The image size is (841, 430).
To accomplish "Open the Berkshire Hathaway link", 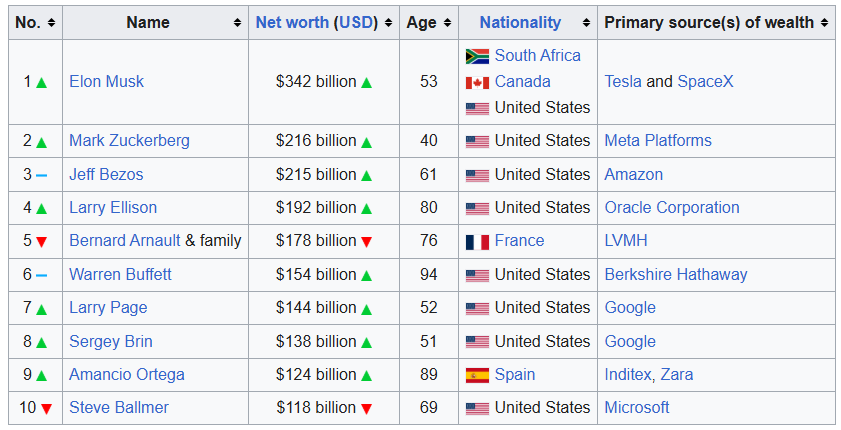I will click(675, 275).
